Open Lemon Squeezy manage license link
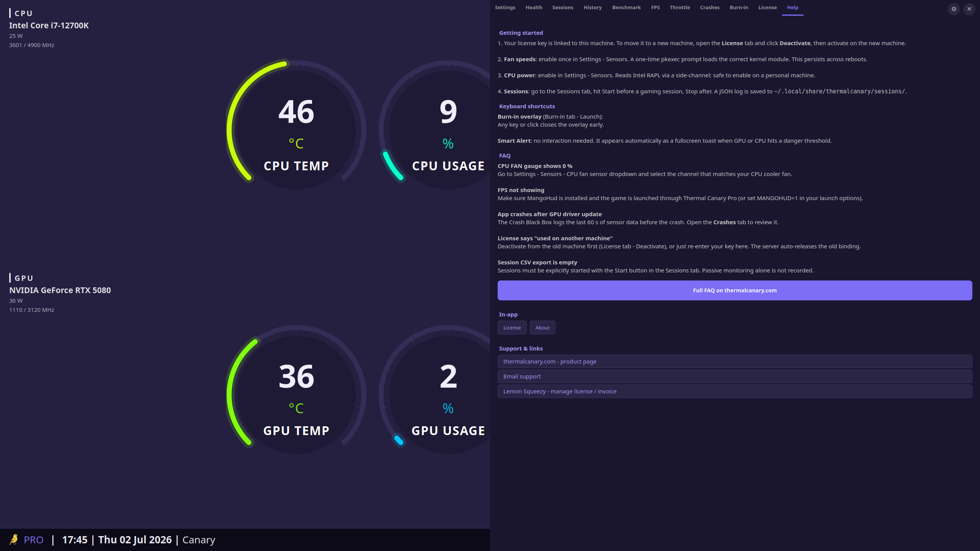Screen dimensions: 980x551 (735, 391)
